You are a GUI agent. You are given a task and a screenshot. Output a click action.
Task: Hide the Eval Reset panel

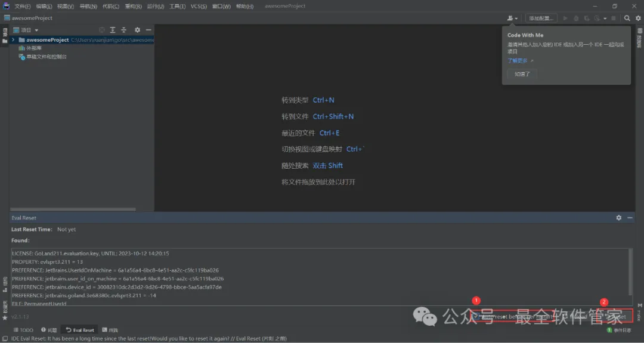pos(630,218)
